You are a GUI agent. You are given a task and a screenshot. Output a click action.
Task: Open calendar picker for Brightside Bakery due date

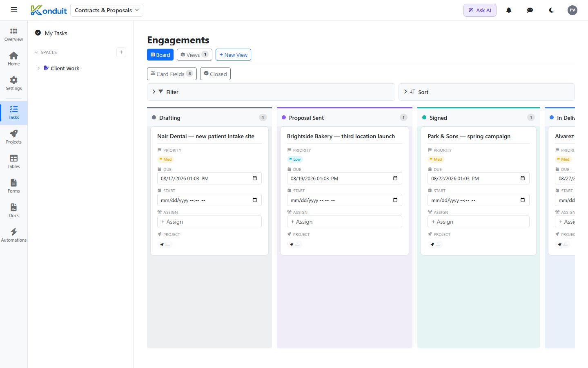pos(395,178)
